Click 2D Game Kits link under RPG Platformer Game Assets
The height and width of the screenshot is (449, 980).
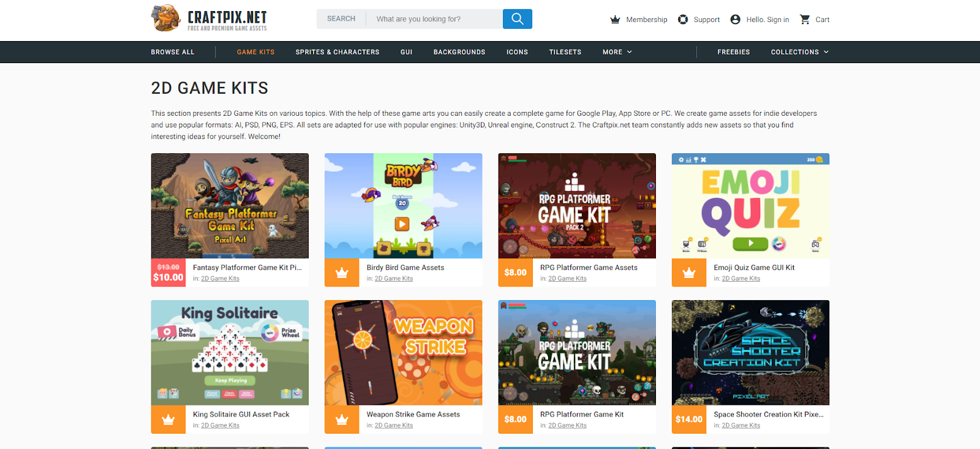pos(567,279)
